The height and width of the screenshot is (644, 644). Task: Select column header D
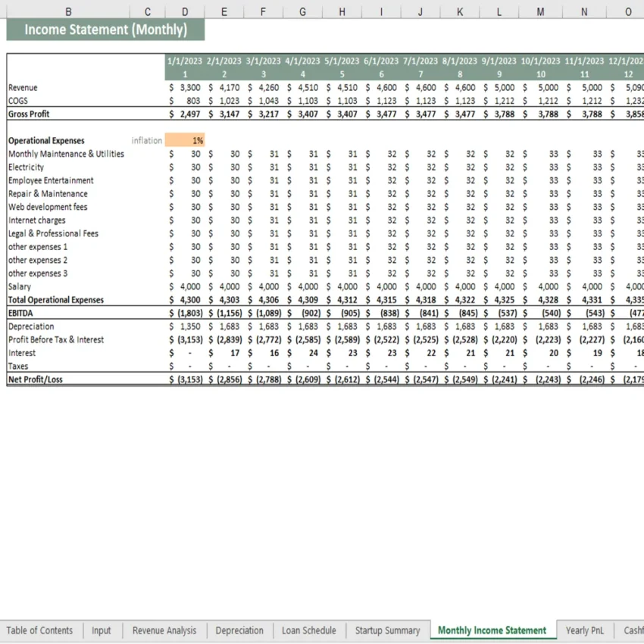(185, 11)
